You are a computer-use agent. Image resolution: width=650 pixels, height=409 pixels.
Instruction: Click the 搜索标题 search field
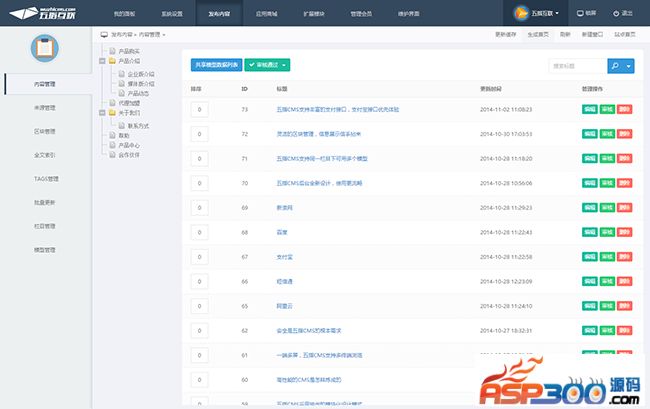[x=577, y=65]
